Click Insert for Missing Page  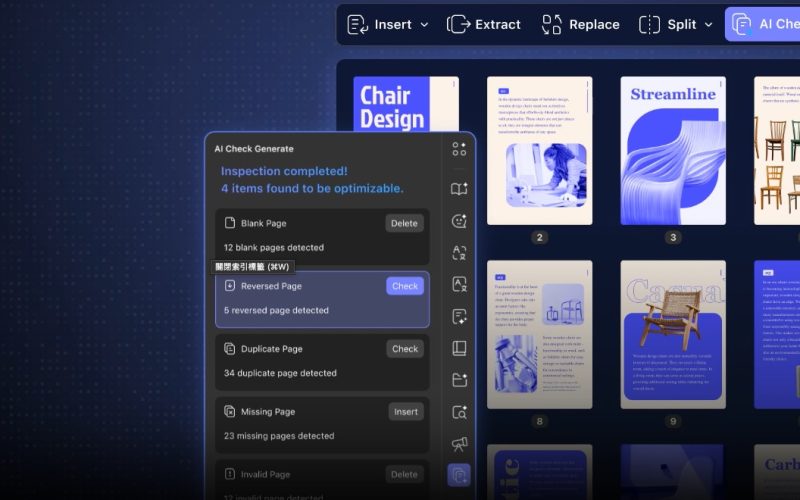405,411
